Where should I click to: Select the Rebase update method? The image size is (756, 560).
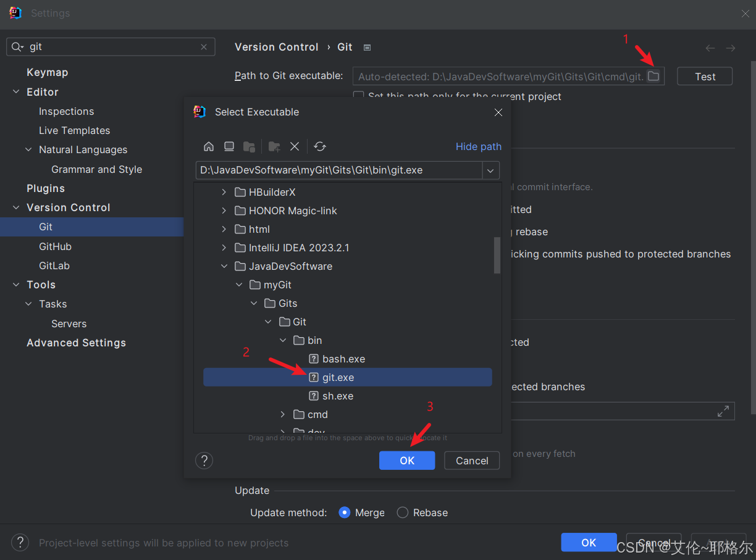(403, 512)
